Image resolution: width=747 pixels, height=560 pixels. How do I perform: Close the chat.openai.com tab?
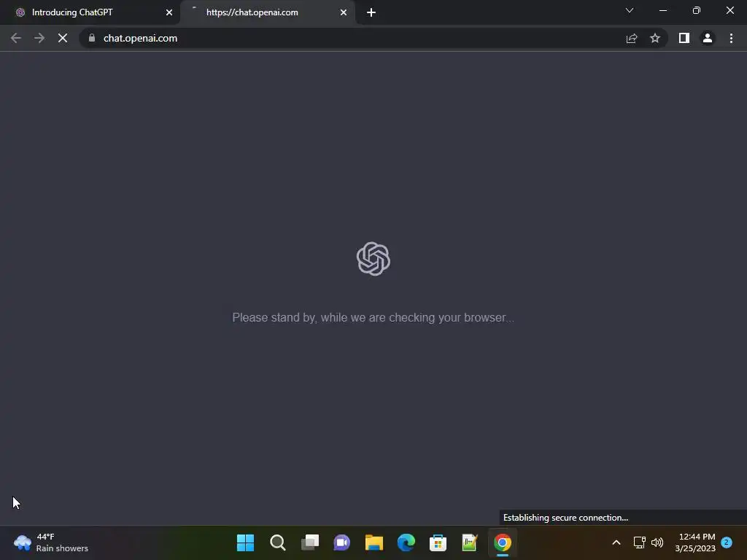344,12
